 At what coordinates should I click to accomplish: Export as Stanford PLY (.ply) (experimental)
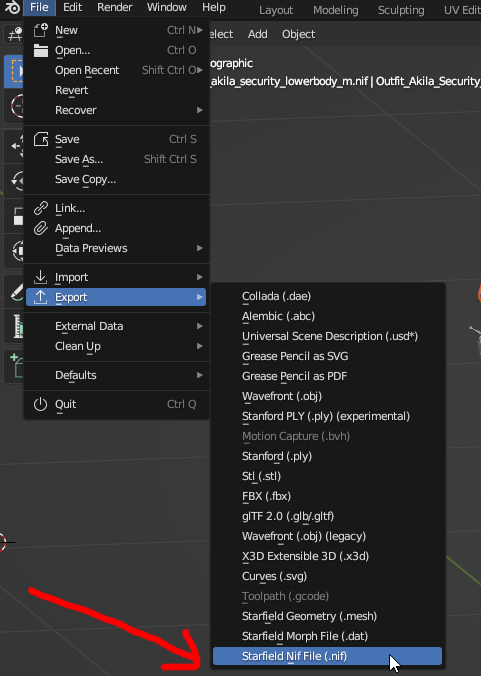coord(328,416)
